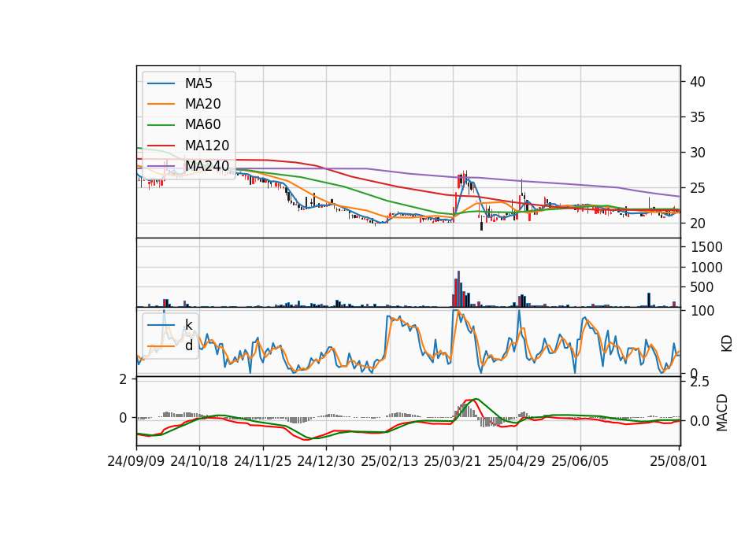This screenshot has height=543, width=756.
Task: Click the k legend label in KD panel
Action: tap(188, 325)
